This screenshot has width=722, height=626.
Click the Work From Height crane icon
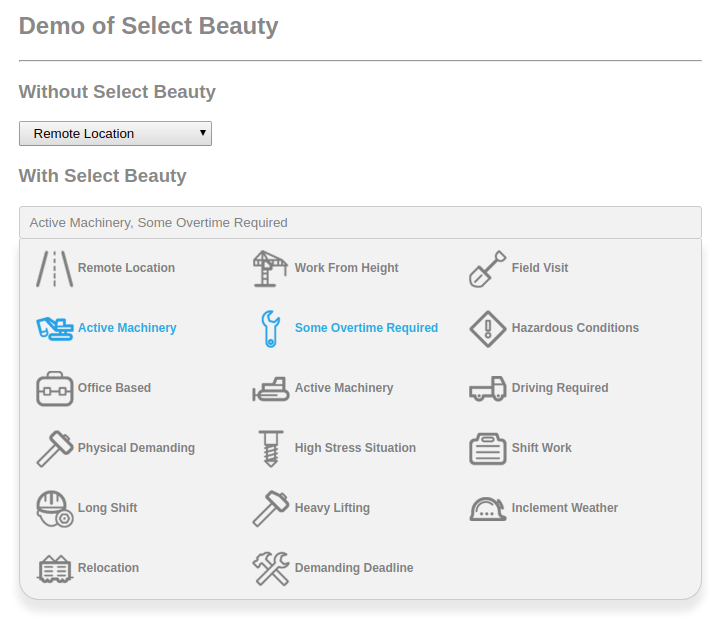coord(271,269)
